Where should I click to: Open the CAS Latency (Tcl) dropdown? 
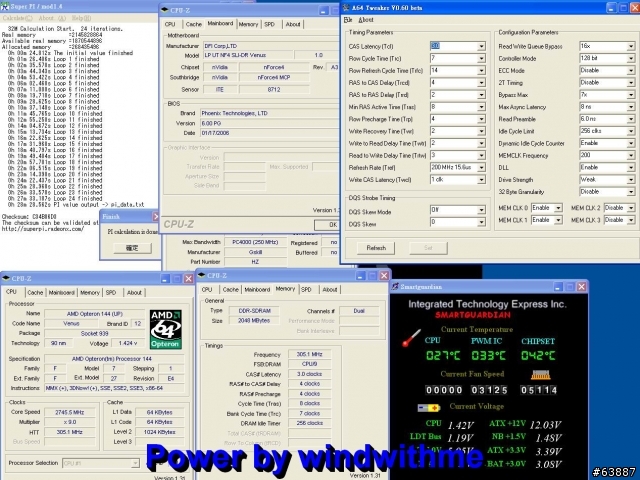(x=482, y=47)
